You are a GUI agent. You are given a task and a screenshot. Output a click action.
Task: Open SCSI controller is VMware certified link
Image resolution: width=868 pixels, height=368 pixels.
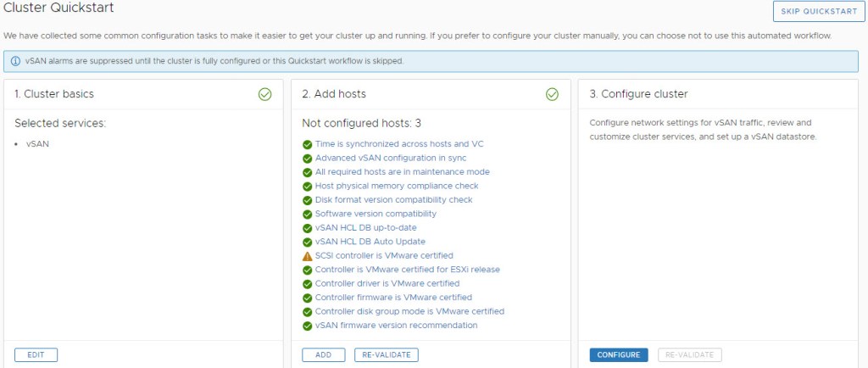383,255
